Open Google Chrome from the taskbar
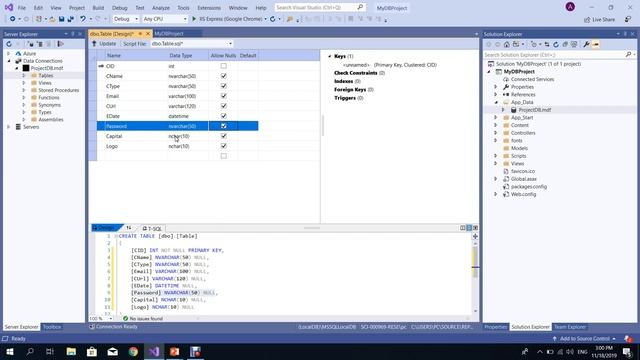 [133, 351]
